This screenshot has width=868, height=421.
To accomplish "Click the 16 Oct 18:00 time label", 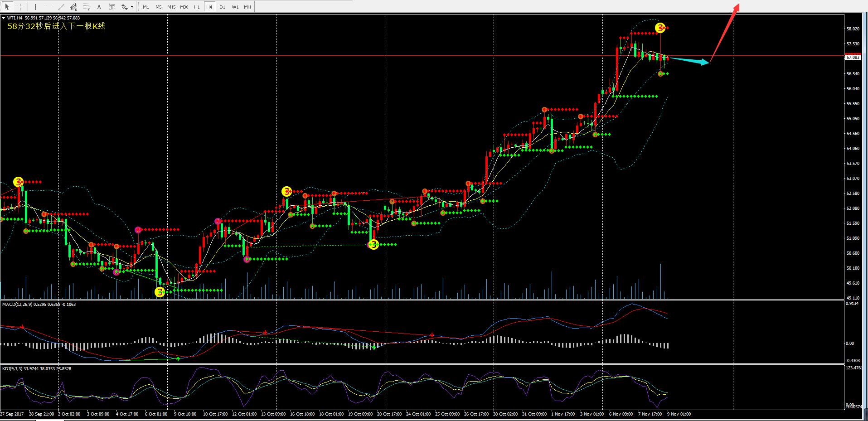I will coord(302,414).
